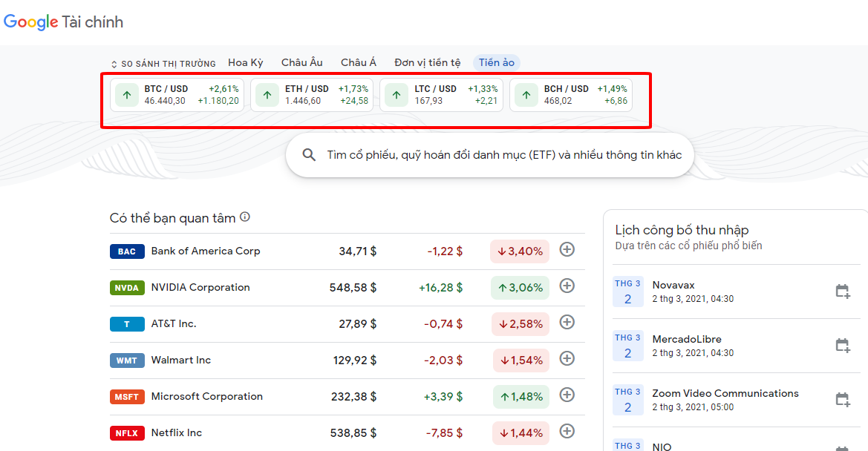
Task: Click the info icon beside Có thể bạn quan tâm
Action: (245, 217)
